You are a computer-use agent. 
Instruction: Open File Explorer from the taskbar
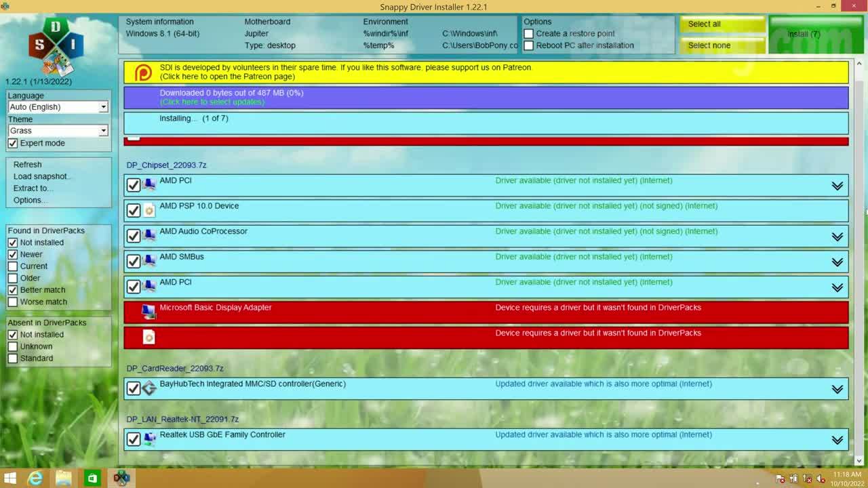tap(63, 479)
